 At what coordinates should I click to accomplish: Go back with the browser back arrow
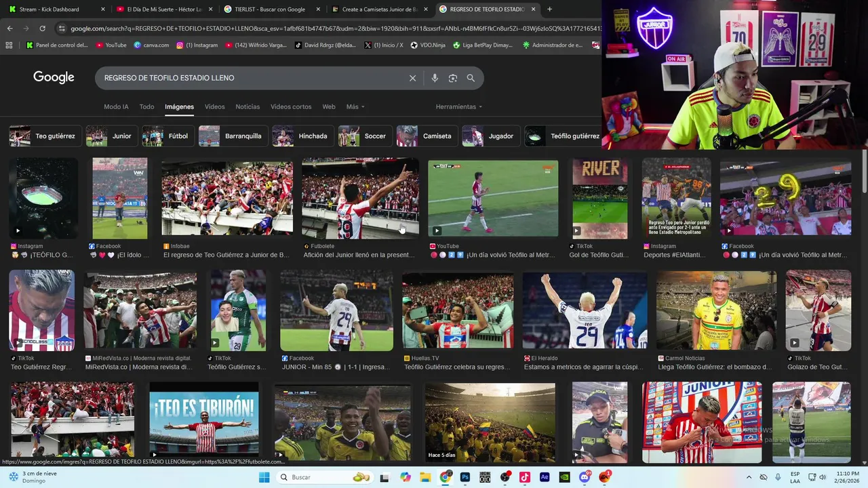9,28
